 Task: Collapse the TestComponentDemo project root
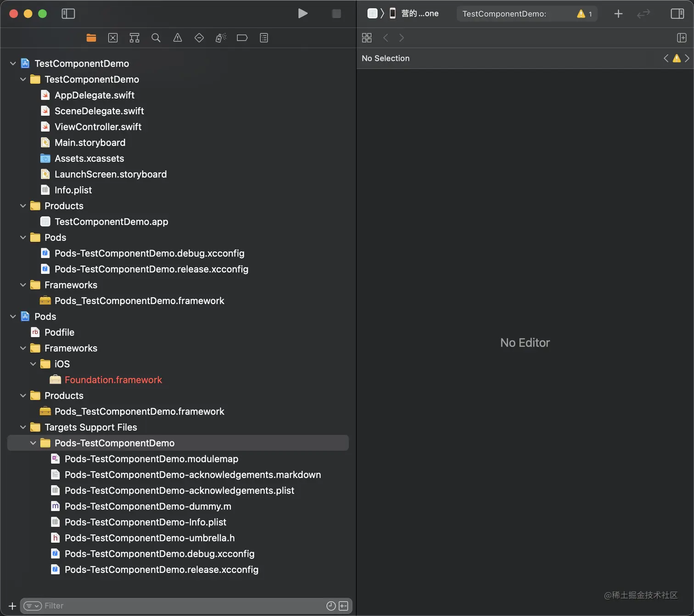13,63
